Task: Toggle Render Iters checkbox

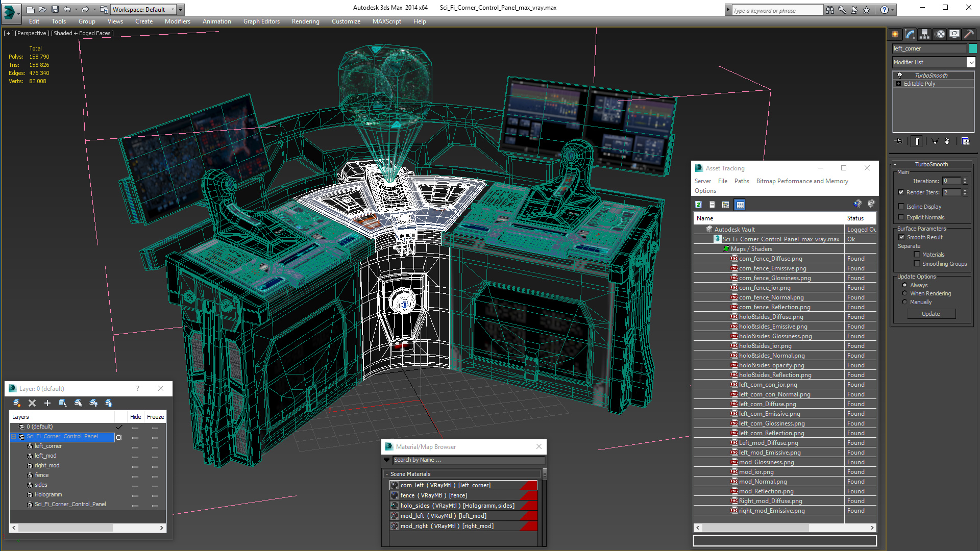Action: click(x=901, y=192)
